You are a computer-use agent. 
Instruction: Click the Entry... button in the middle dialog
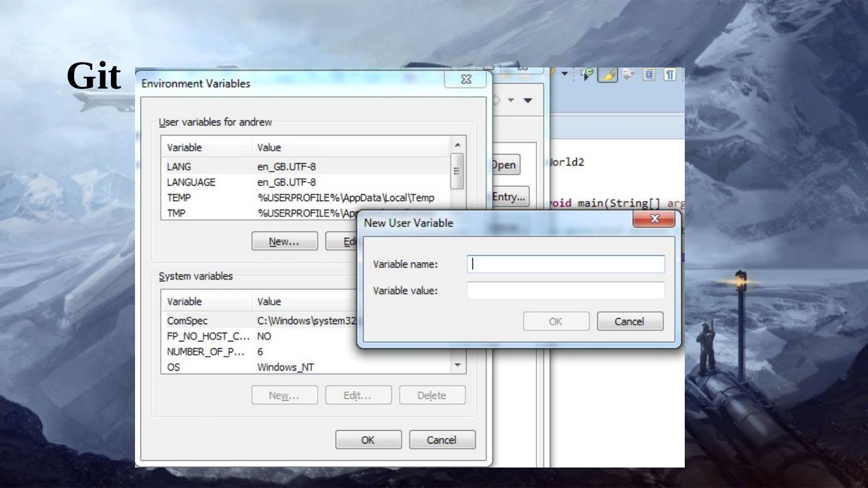point(510,197)
